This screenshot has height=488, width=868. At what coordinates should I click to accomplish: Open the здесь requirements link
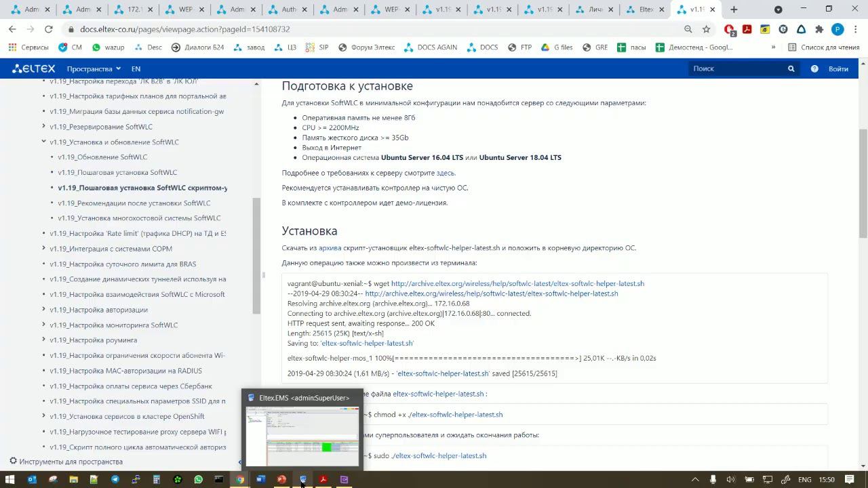(445, 173)
